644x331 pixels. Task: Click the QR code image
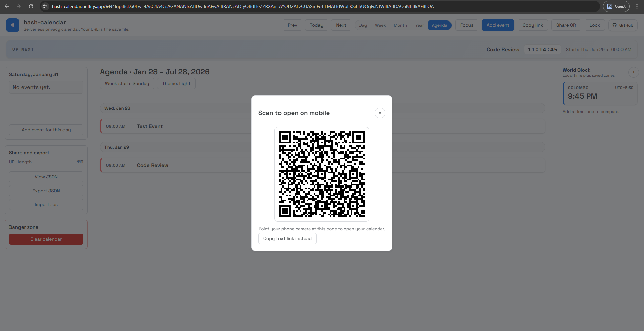321,174
